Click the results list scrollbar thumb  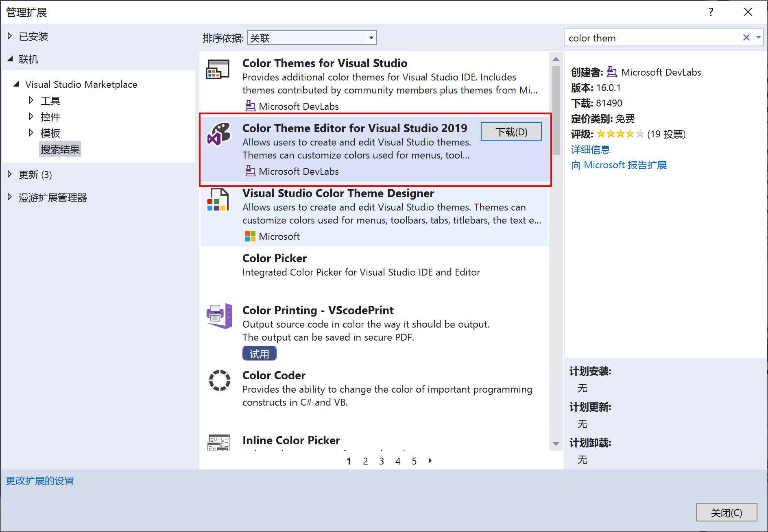click(556, 110)
